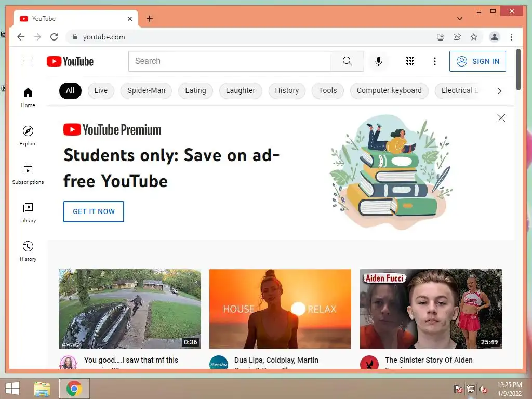Show more category chips with arrow

tap(499, 90)
